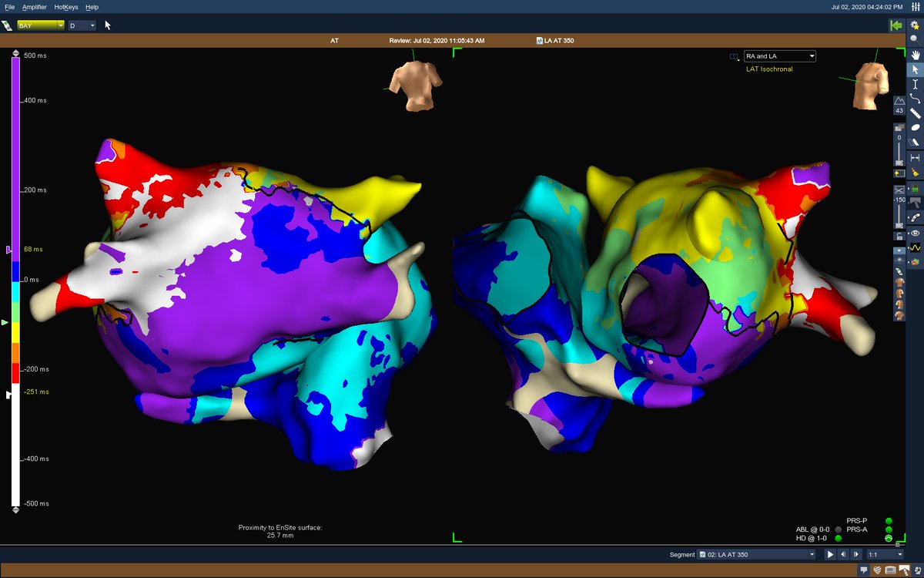Select the gear star tool in right toolbar
The height and width of the screenshot is (578, 924).
915,25
